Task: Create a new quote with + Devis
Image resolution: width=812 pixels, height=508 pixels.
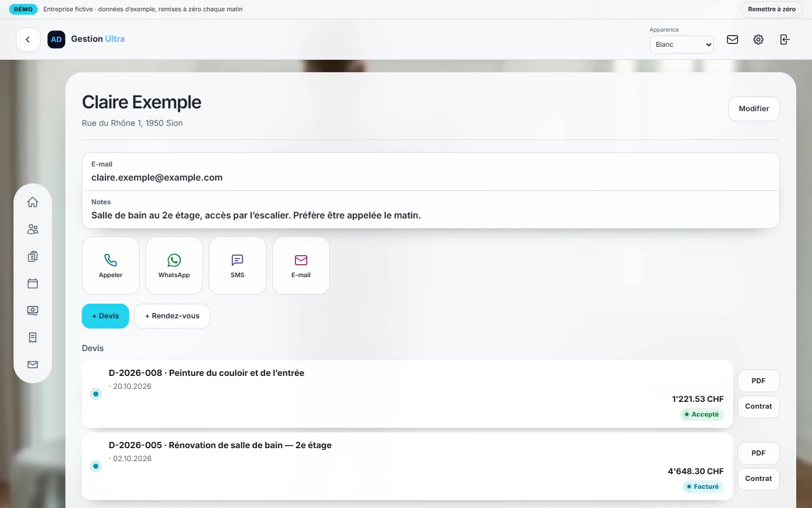Action: (105, 316)
